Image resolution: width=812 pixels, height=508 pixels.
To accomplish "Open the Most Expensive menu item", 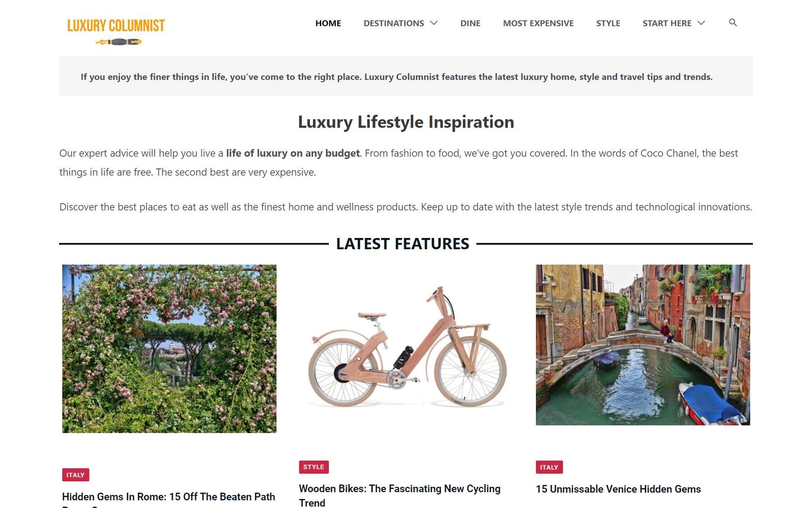I will pyautogui.click(x=538, y=23).
